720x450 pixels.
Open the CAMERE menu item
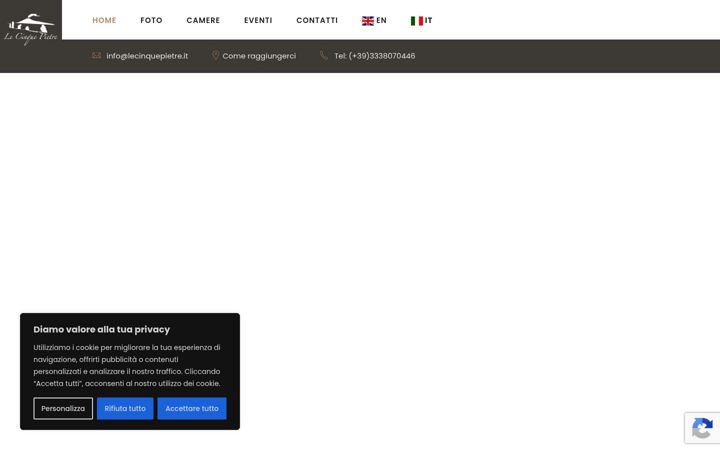click(x=203, y=20)
